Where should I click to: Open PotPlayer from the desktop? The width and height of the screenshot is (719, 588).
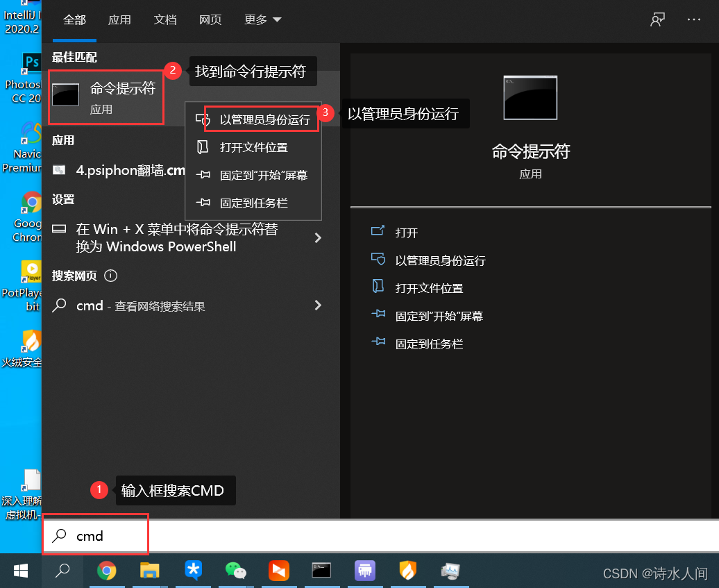31,271
